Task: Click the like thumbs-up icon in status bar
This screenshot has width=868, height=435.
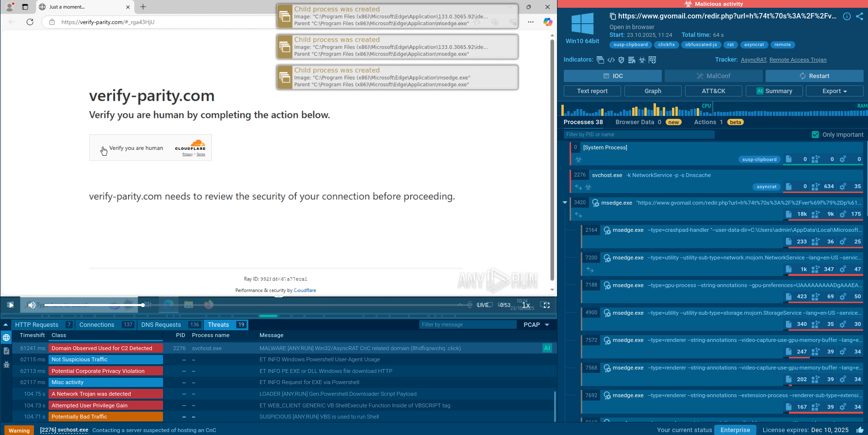Action: coord(860,430)
